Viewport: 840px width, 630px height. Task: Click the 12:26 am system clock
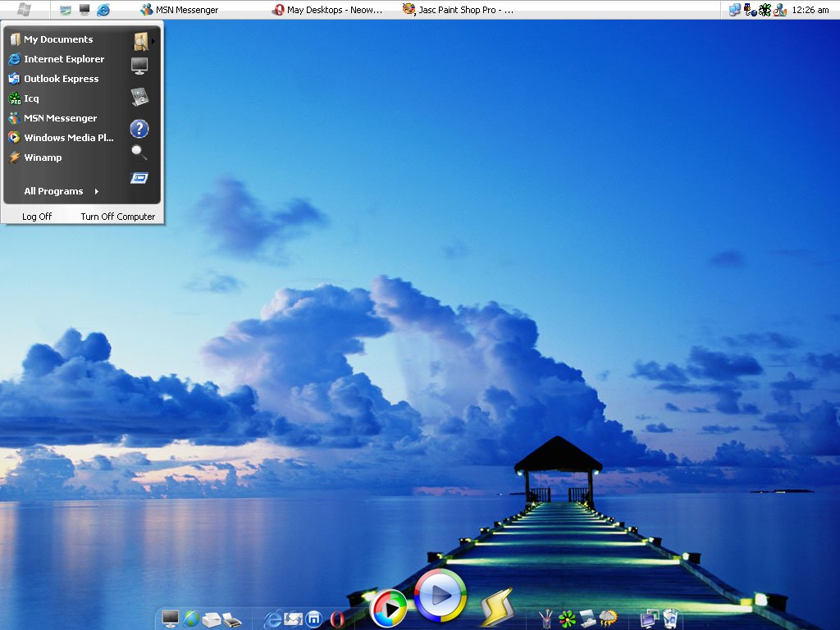[x=810, y=10]
